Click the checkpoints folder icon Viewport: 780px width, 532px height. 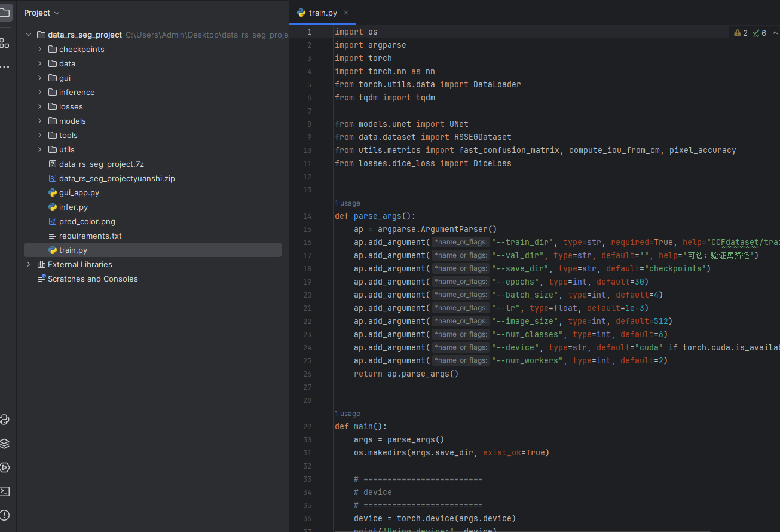(x=53, y=50)
